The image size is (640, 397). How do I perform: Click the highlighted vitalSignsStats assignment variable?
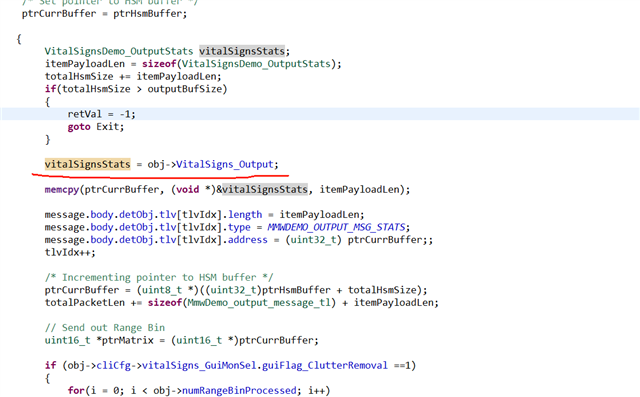[87, 164]
